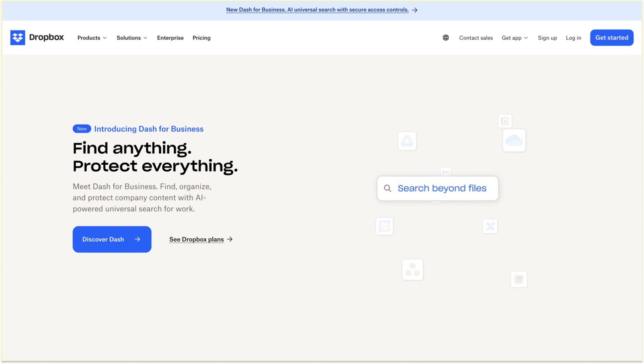This screenshot has height=364, width=644.
Task: Open Contact sales
Action: tap(476, 38)
